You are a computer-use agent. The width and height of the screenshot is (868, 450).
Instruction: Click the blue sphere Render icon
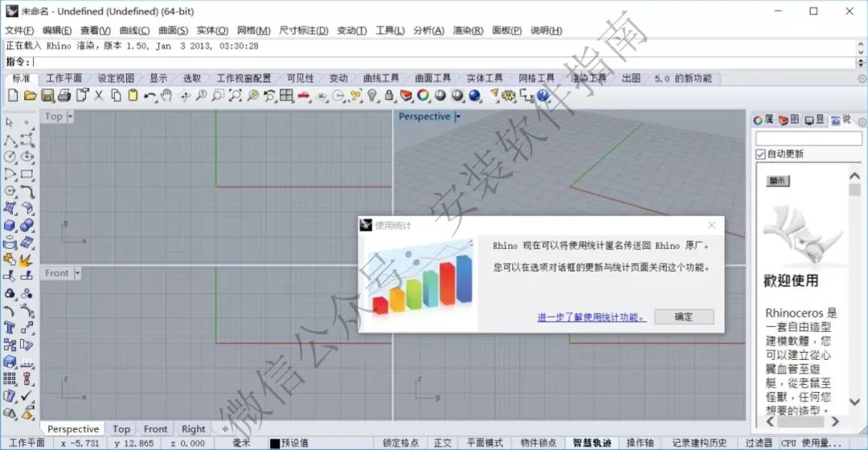[x=474, y=95]
